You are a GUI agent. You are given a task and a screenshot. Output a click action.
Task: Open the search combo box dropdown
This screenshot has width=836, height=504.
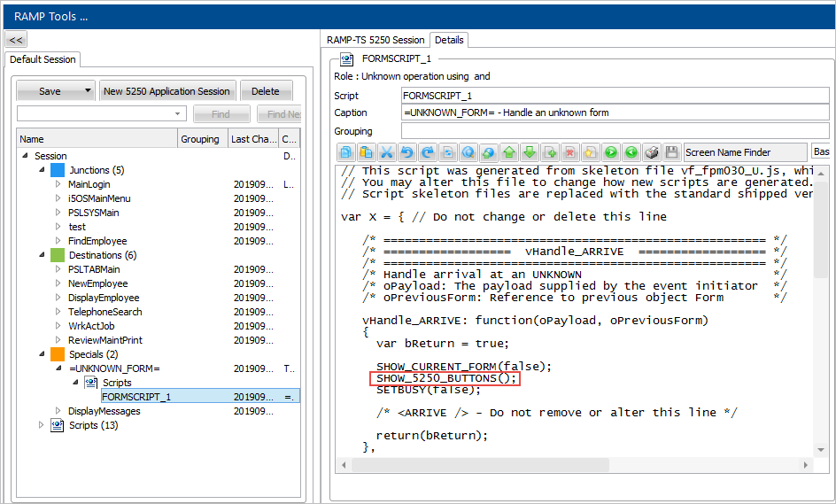point(179,114)
